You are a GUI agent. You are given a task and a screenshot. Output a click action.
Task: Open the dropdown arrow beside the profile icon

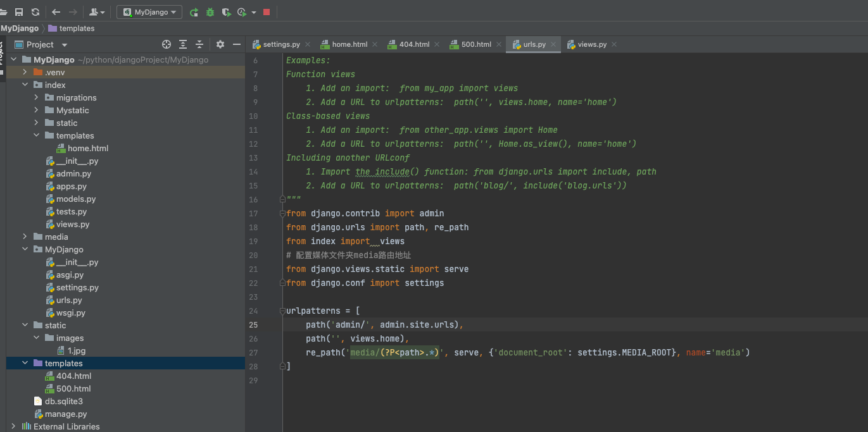pos(254,12)
